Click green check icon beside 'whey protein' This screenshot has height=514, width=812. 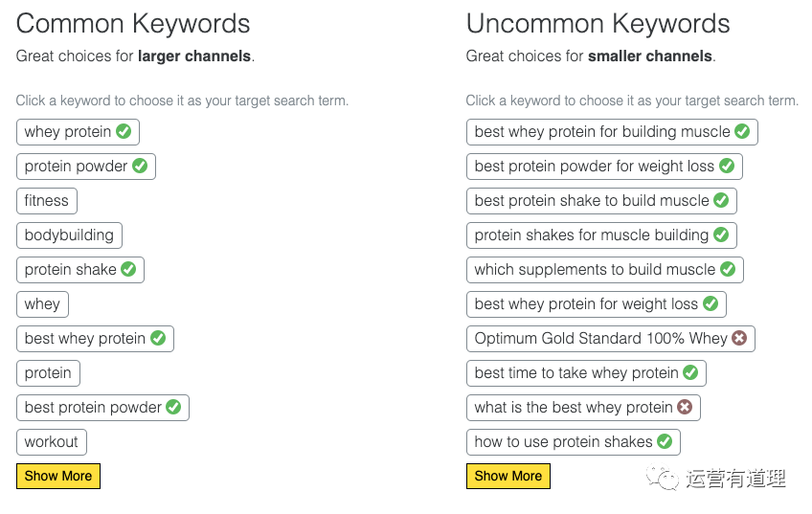tap(124, 131)
